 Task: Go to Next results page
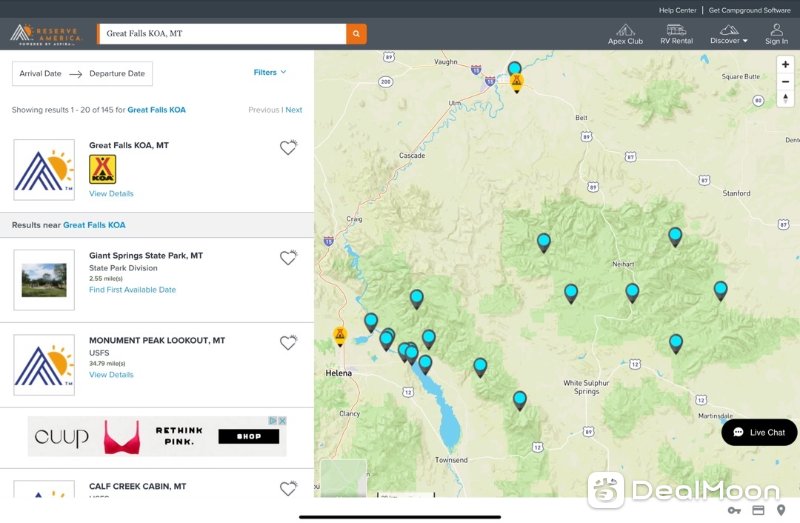(294, 110)
